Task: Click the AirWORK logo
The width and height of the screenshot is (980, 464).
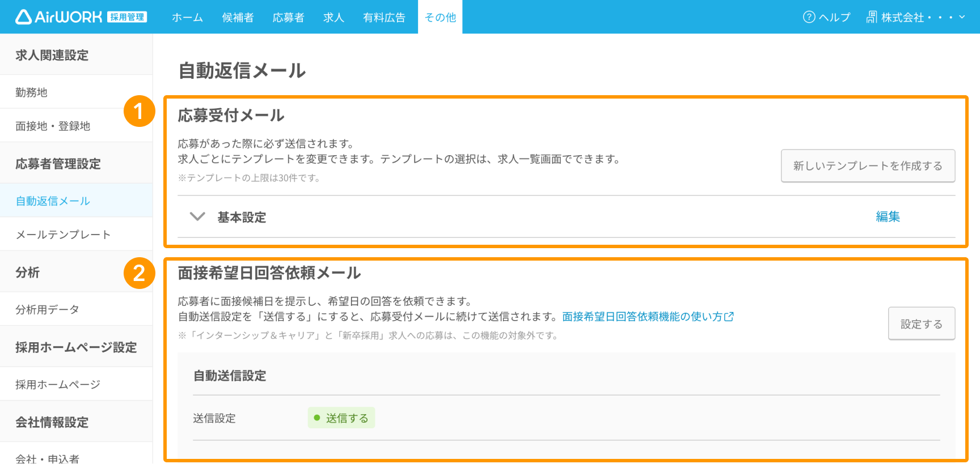Action: coord(59,17)
